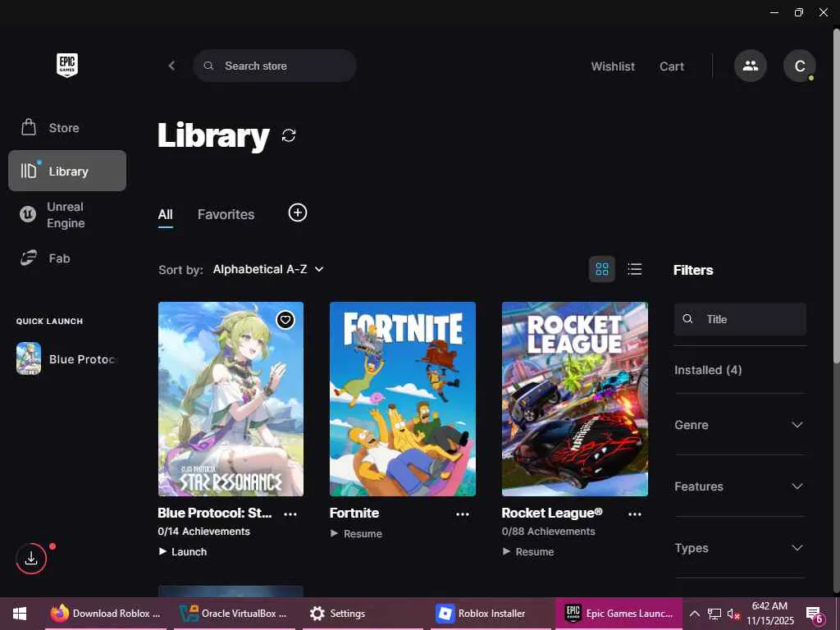Expand the Features filter
The image size is (840, 630).
tap(740, 486)
